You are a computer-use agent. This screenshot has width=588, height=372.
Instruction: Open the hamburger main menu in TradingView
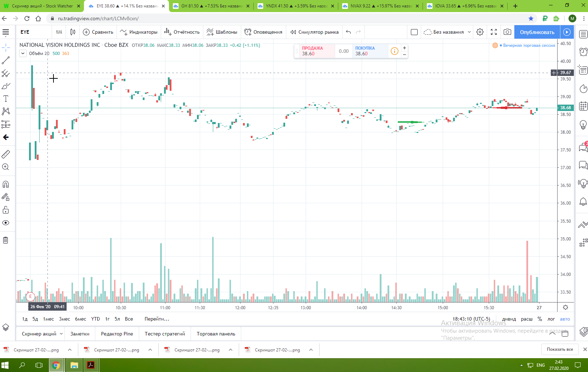pyautogui.click(x=6, y=32)
